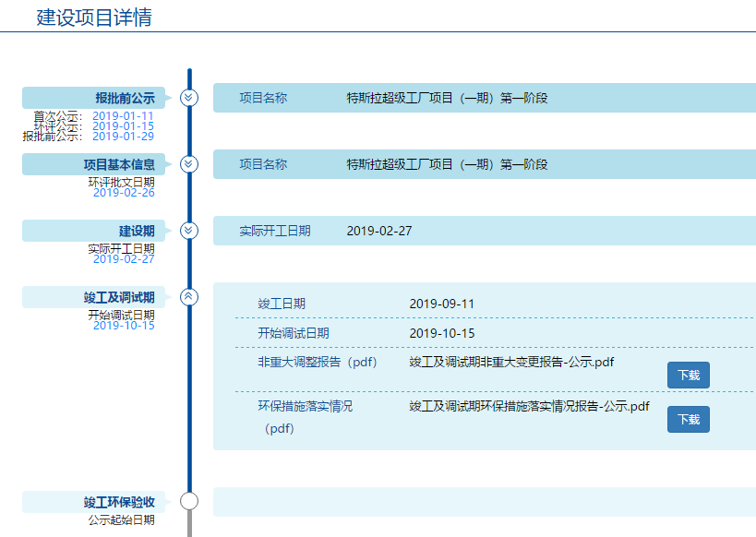The image size is (756, 537).
Task: Click the 竣工日期 field label
Action: 282,304
